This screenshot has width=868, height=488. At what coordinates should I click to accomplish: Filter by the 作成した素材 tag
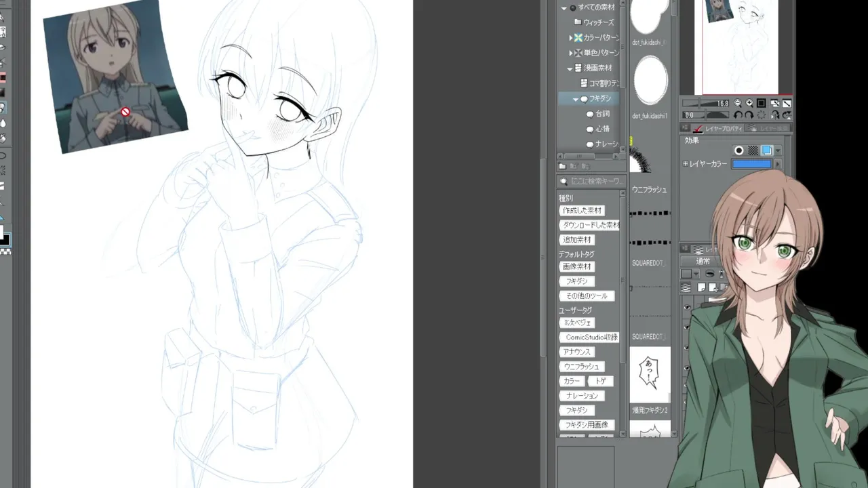point(583,211)
